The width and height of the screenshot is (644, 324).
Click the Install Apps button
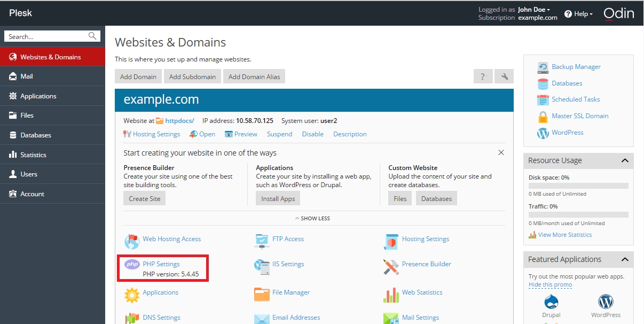278,198
